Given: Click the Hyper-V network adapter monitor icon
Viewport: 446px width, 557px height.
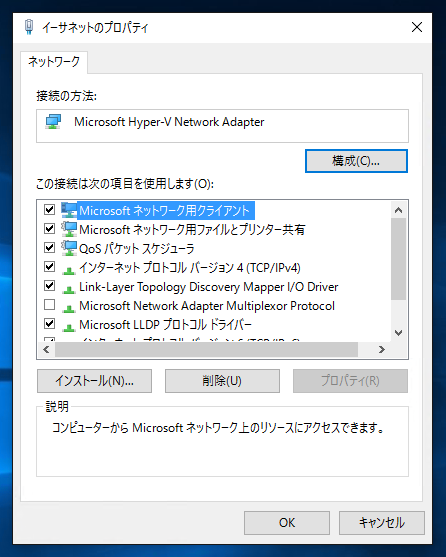Looking at the screenshot, I should coord(53,122).
